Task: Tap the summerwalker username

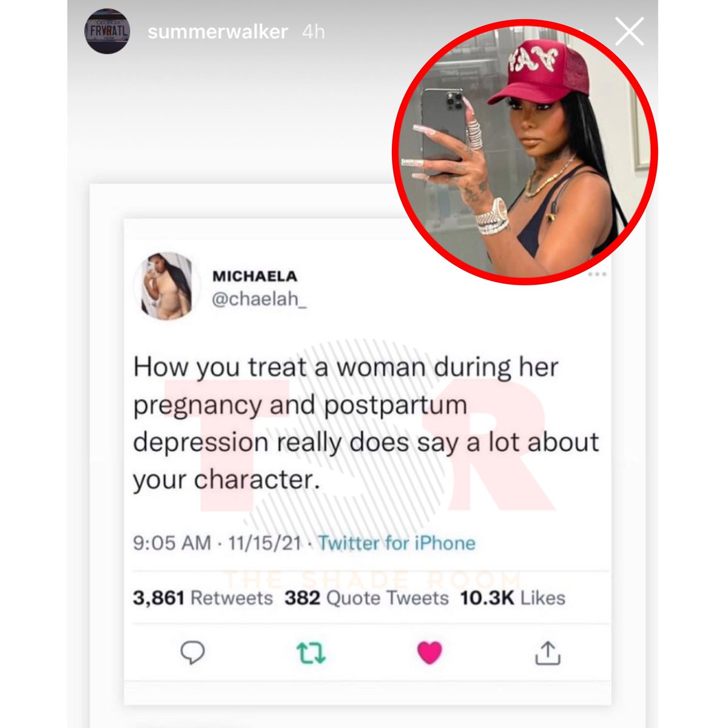Action: [x=218, y=32]
